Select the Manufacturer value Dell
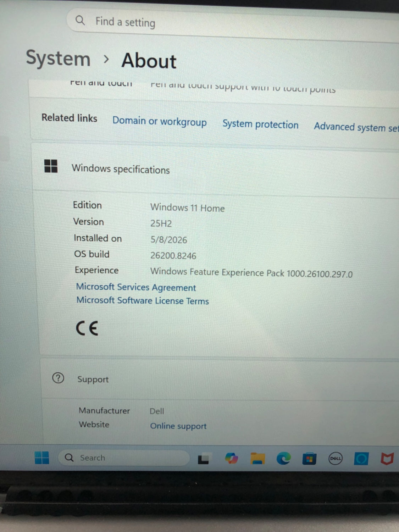Viewport: 399px width, 532px height. [157, 411]
